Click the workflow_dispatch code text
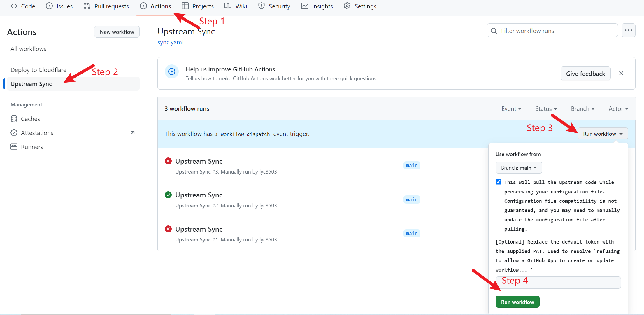Viewport: 644px width, 315px height. 245,134
